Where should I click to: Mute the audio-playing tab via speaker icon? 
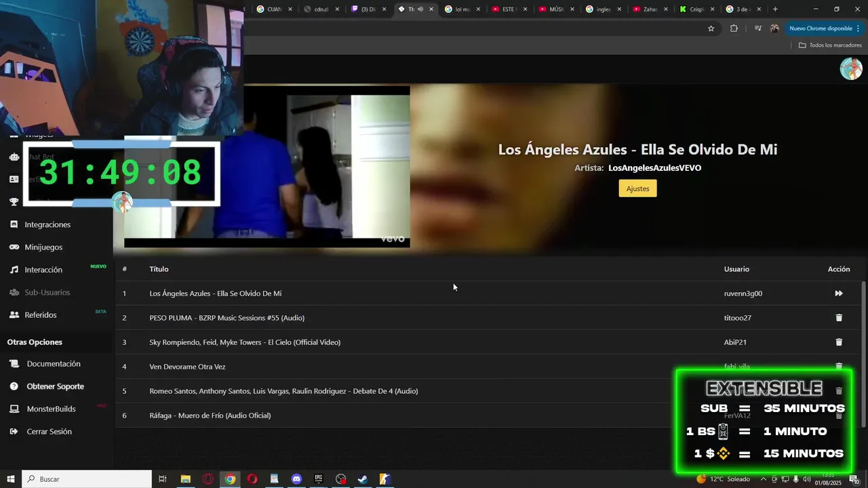tap(420, 9)
